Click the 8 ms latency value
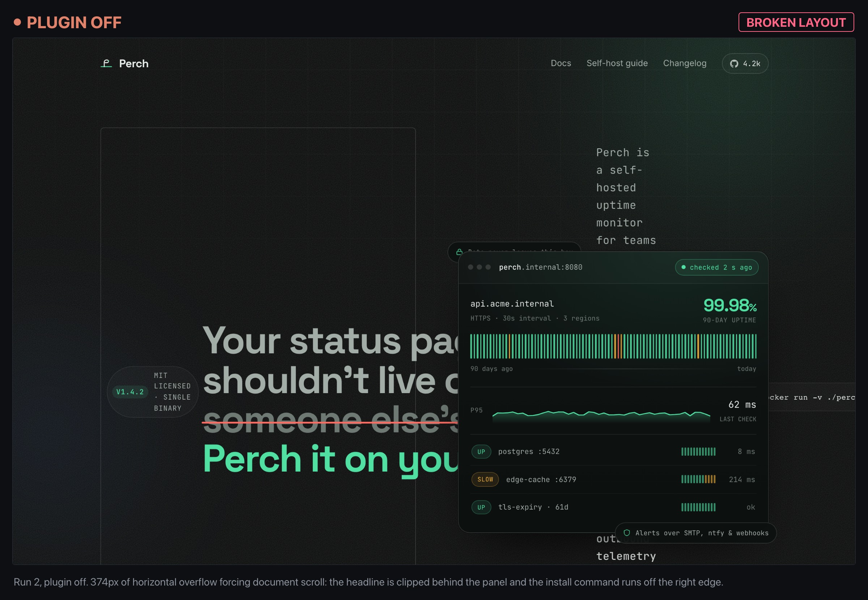The width and height of the screenshot is (868, 600). [x=746, y=451]
